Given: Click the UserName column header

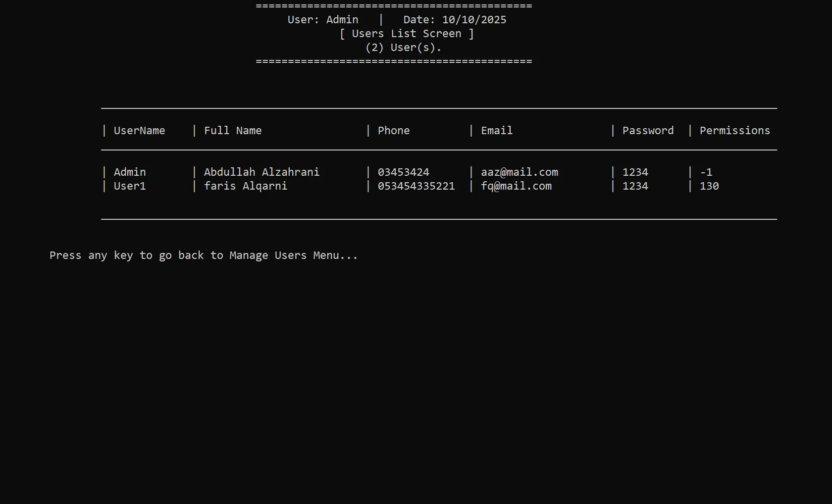Looking at the screenshot, I should click(139, 131).
